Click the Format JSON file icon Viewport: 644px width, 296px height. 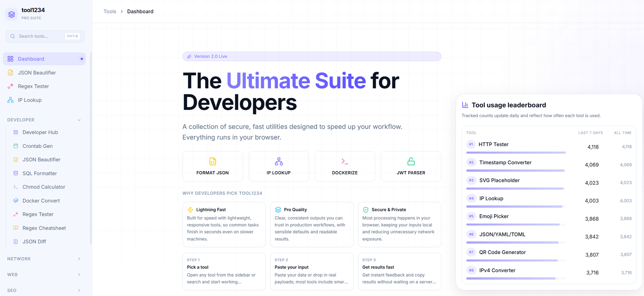(x=213, y=161)
